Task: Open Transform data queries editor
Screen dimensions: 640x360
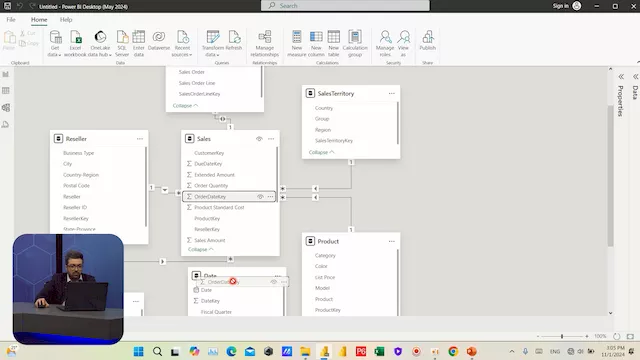Action: pyautogui.click(x=213, y=43)
